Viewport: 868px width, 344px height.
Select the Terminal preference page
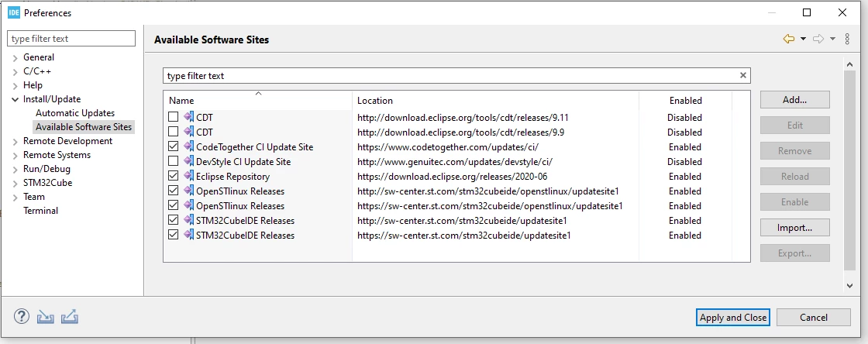tap(40, 211)
